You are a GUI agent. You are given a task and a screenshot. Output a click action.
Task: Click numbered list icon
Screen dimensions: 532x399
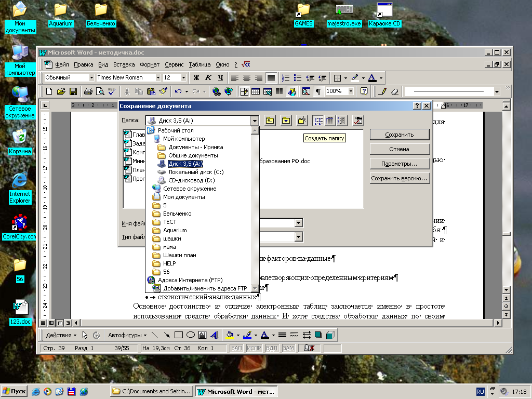[286, 78]
